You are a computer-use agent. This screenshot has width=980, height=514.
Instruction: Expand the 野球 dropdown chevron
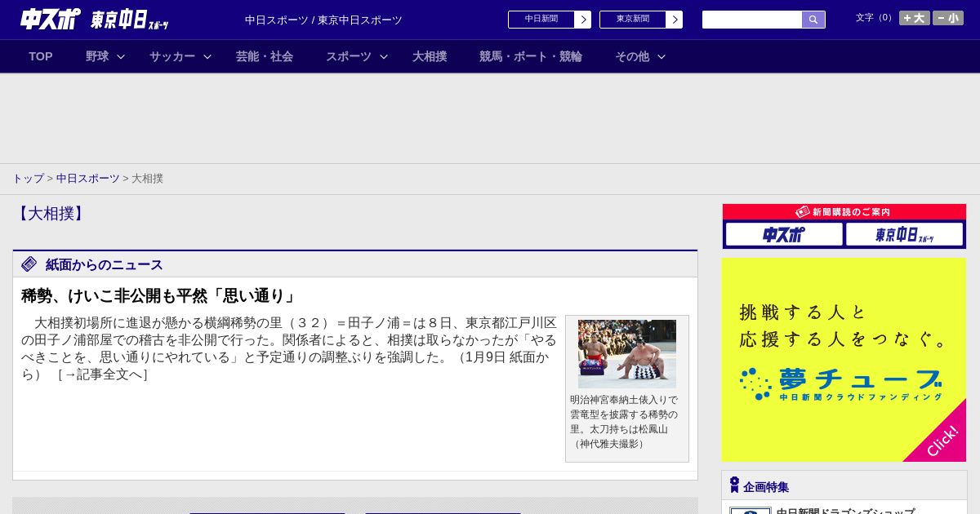coord(121,56)
